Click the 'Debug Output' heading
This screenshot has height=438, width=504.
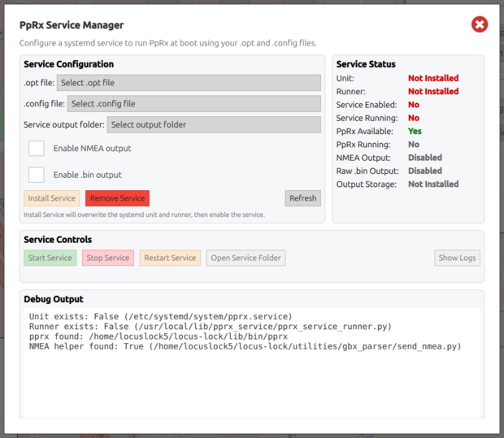pyautogui.click(x=54, y=299)
